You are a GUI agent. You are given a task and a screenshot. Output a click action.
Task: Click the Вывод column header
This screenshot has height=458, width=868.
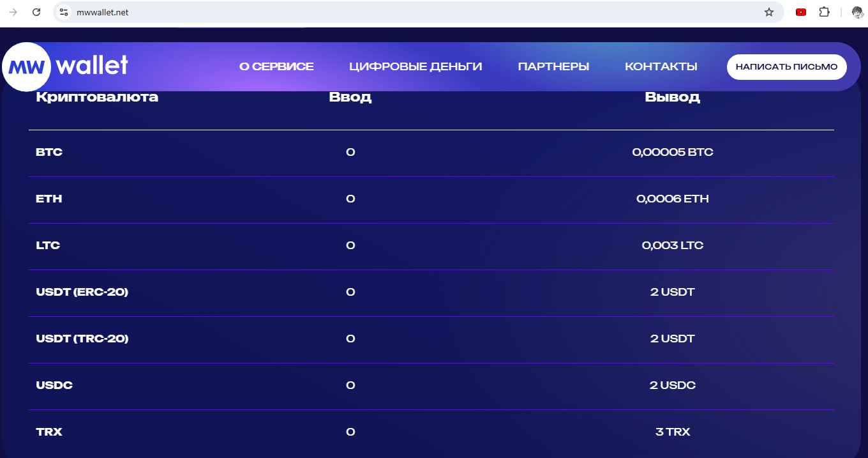pyautogui.click(x=672, y=98)
